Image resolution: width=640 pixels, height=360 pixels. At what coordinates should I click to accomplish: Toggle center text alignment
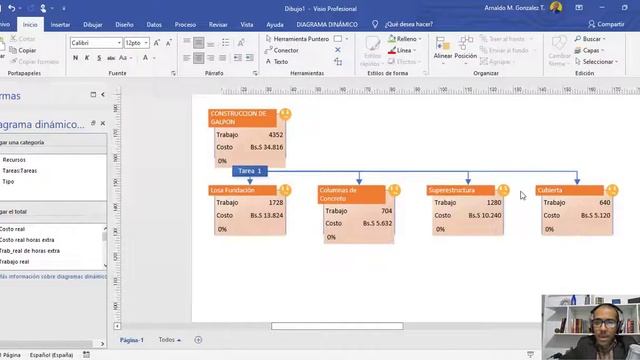198,58
